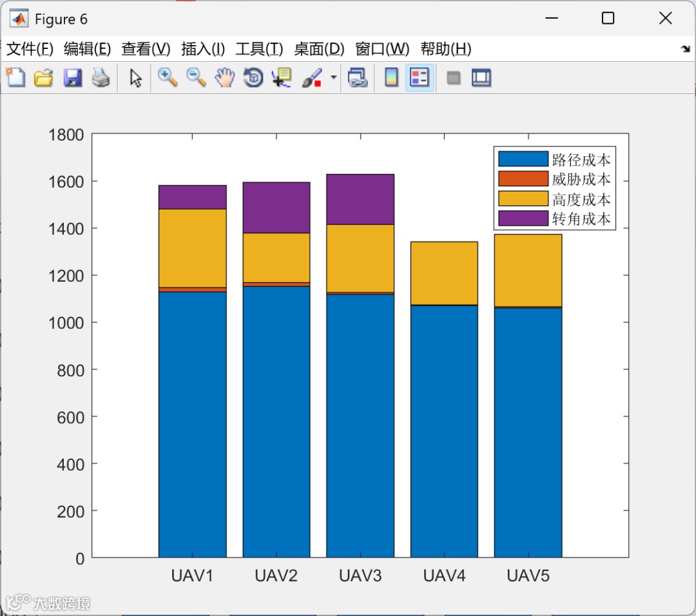Open the 工具(T) menu

(259, 49)
